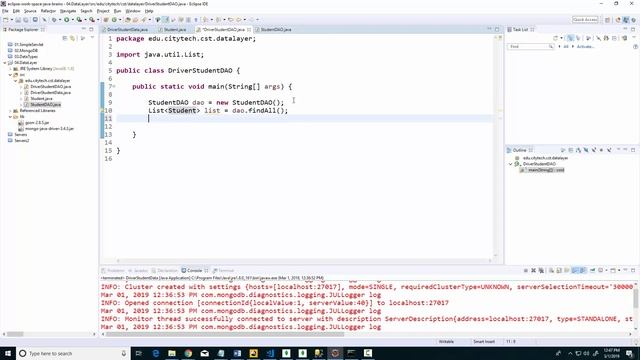Screen dimensions: 640x360
Task: Open File Explorer from the taskbar
Action: 172,353
